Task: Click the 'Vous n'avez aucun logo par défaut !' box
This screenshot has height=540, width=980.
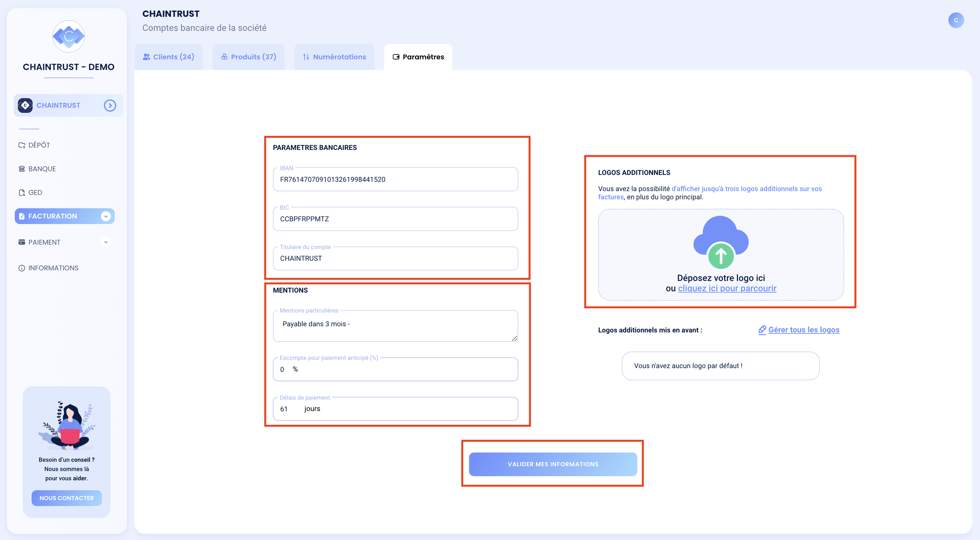Action: click(720, 366)
